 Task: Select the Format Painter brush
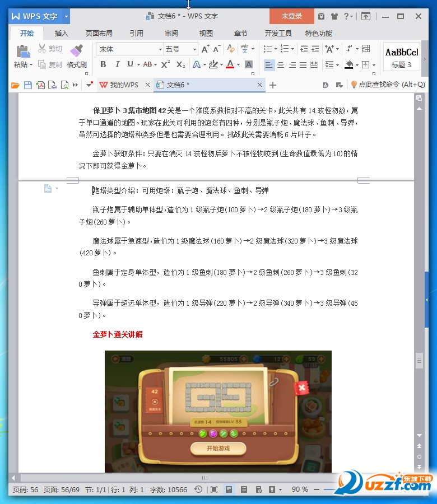pos(77,51)
